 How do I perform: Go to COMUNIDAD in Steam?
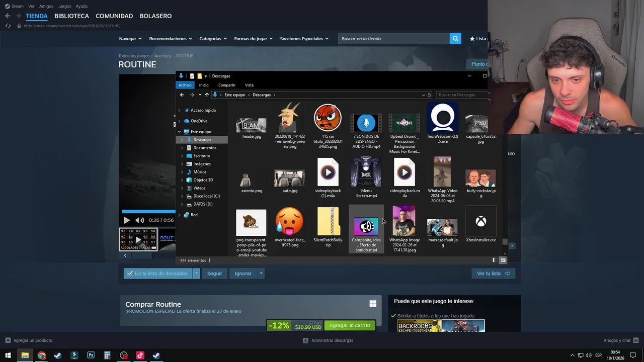(x=114, y=16)
